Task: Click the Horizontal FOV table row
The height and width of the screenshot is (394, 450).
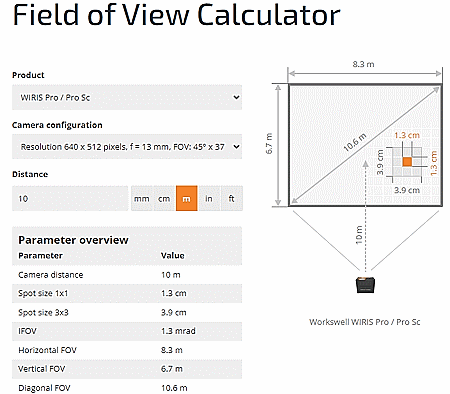Action: click(127, 350)
